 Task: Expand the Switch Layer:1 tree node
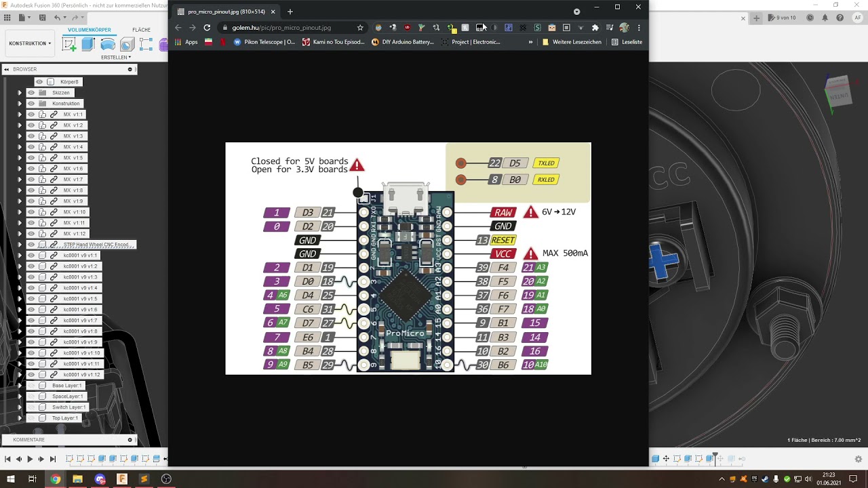pos(20,407)
